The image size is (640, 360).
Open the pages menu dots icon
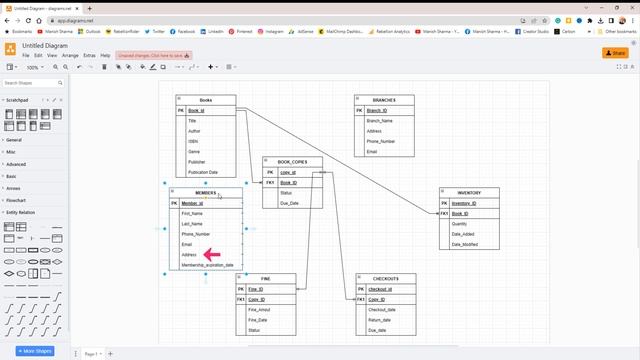click(x=76, y=354)
